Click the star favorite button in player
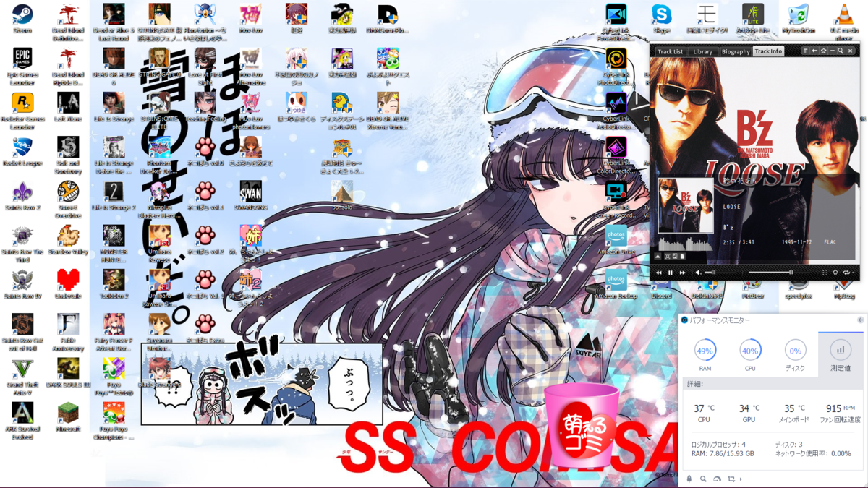 tap(823, 51)
